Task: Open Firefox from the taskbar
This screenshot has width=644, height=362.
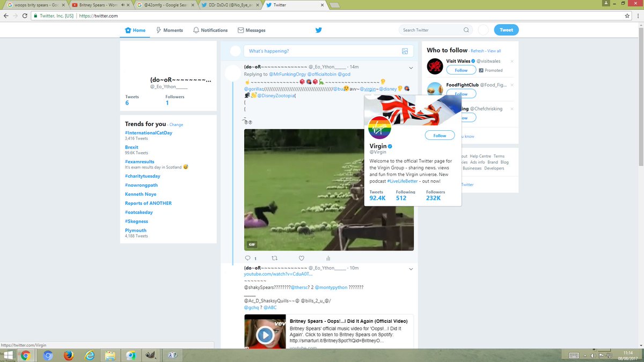Action: 68,355
